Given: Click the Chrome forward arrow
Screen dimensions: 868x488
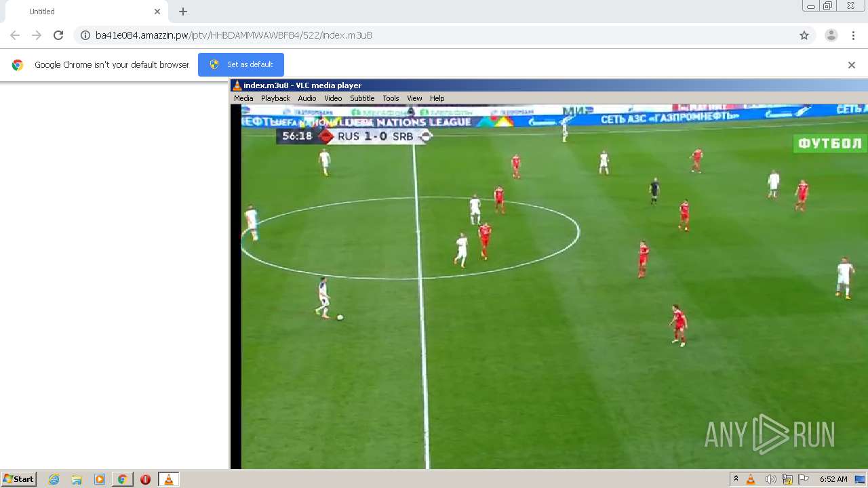Looking at the screenshot, I should (37, 35).
